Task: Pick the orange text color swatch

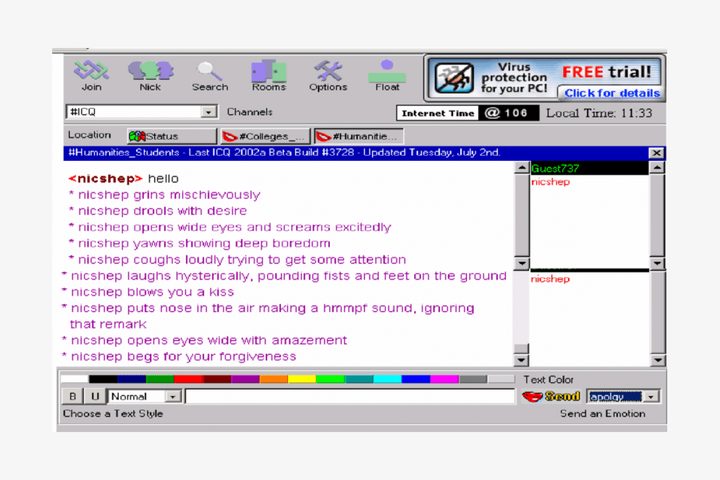Action: click(x=274, y=379)
